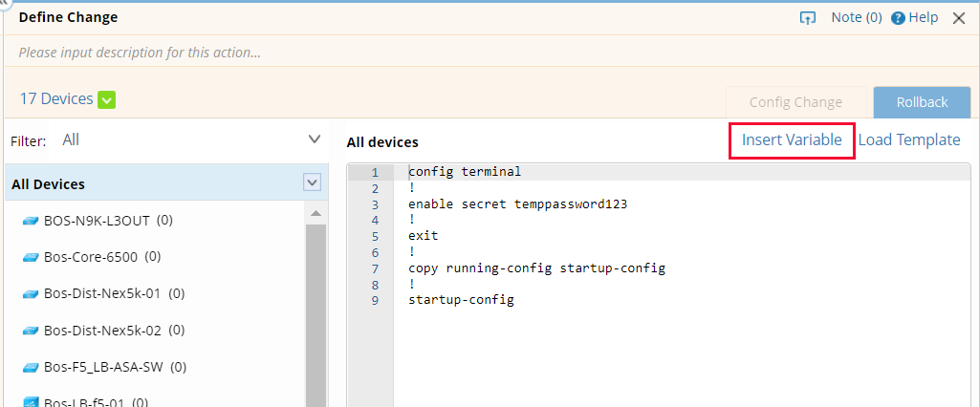Click the Bos-Dist-Nex5k-01 device icon
The image size is (980, 407).
click(x=31, y=293)
